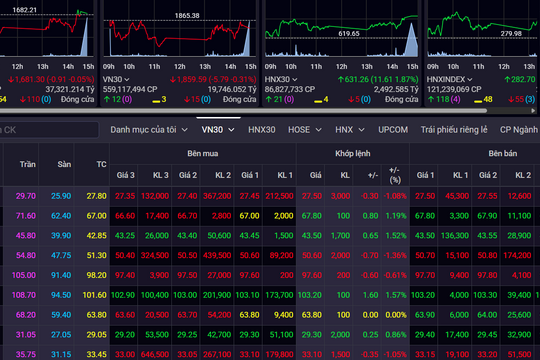The image size is (540, 360).
Task: Click the Bên bán group header
Action: [502, 154]
